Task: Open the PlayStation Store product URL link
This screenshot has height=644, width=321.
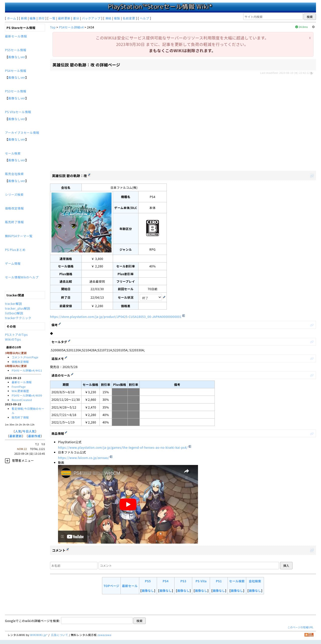Action: click(x=115, y=316)
